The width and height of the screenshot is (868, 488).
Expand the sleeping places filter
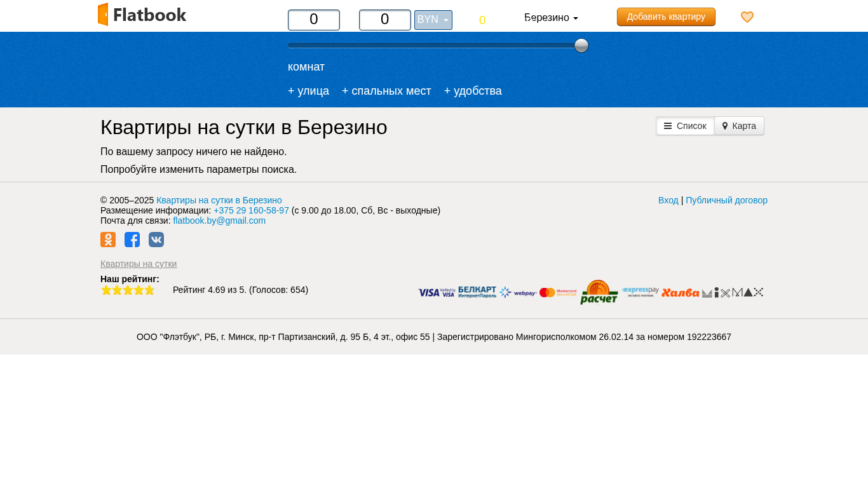point(386,91)
